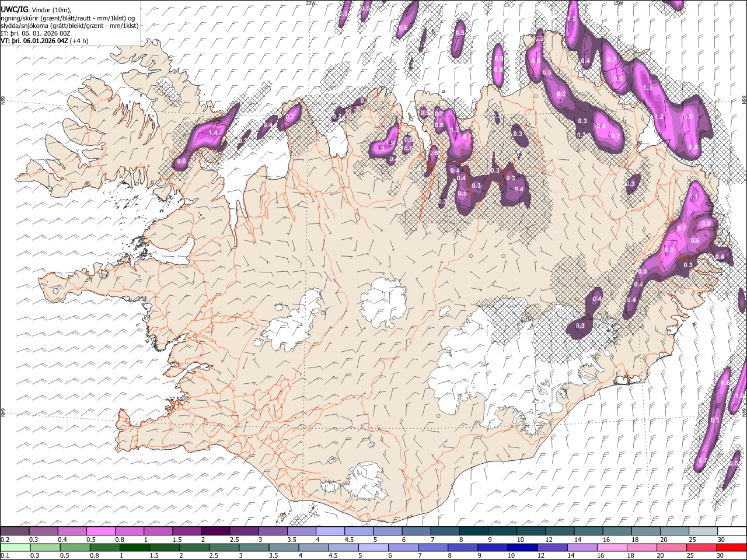This screenshot has height=560, width=747.
Task: Click the IT: þri. 06. 01. 2026 00Z line
Action: coord(36,33)
